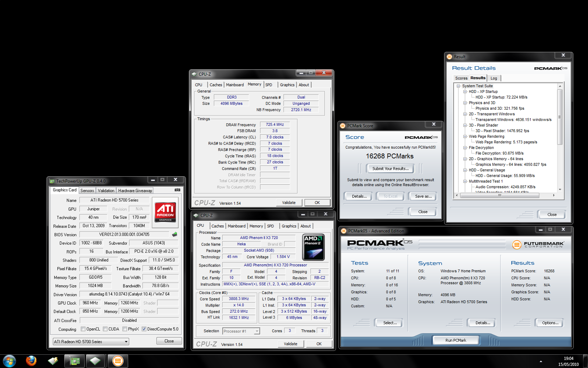Click Details... in PCMark Score window
Viewport: 588px width, 368px height.
point(359,197)
